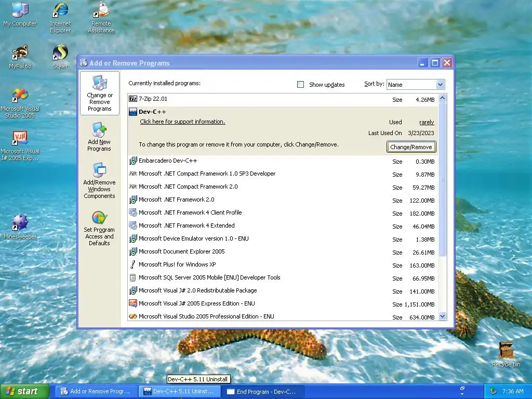Select Microsoft Plus! for Windows XP entry

point(177,264)
